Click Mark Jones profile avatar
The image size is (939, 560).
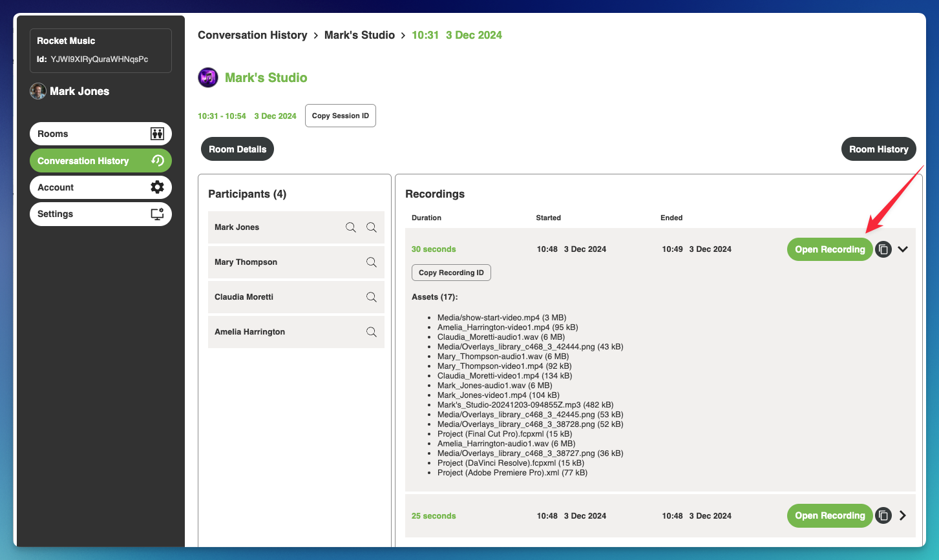38,91
